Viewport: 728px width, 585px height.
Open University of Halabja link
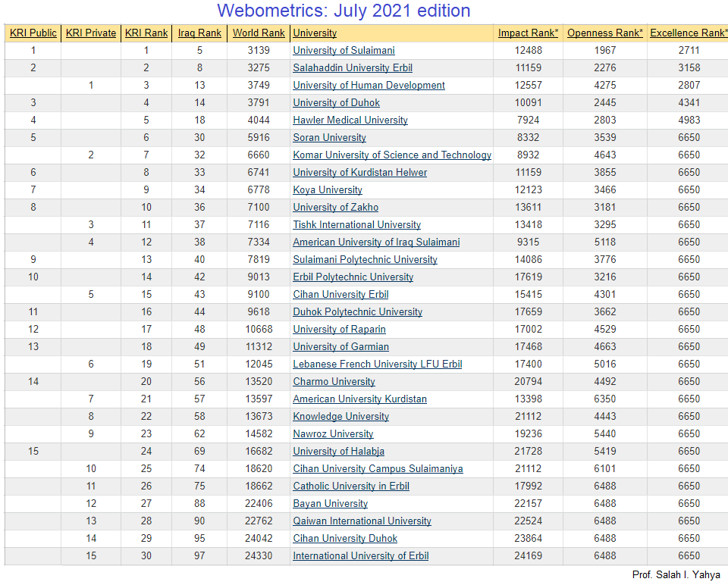pos(338,452)
